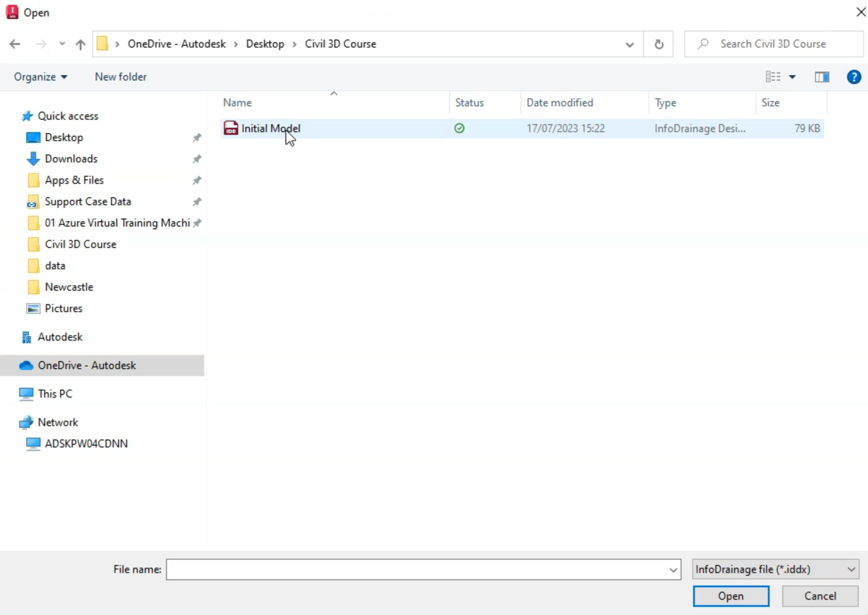Click the pin icon next to Downloads
Viewport: 868px width, 615px height.
(197, 159)
